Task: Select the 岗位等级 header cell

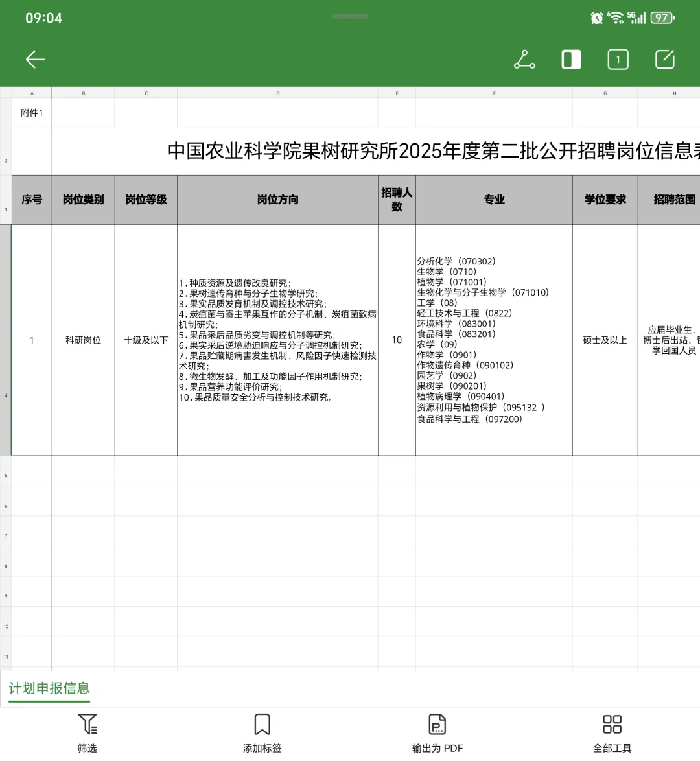Action: [146, 200]
